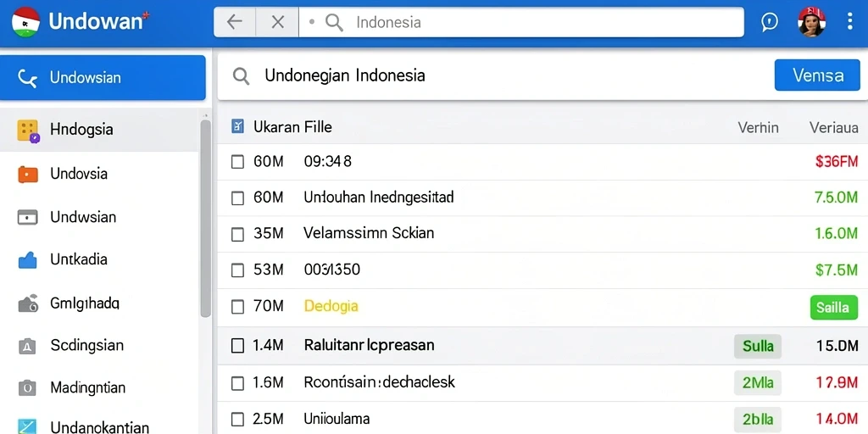Tick the checkbox for Velamssimn Sckian

[x=237, y=234]
